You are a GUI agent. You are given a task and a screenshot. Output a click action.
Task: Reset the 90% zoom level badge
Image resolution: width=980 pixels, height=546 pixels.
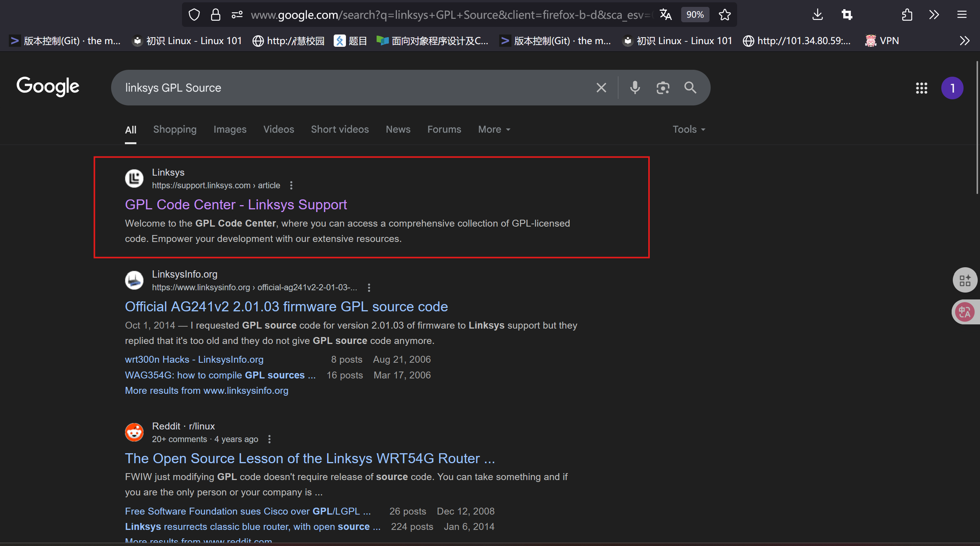coord(695,15)
